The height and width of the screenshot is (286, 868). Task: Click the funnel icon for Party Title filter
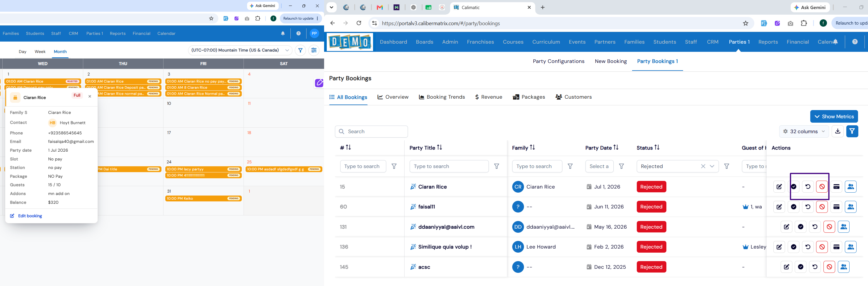496,166
